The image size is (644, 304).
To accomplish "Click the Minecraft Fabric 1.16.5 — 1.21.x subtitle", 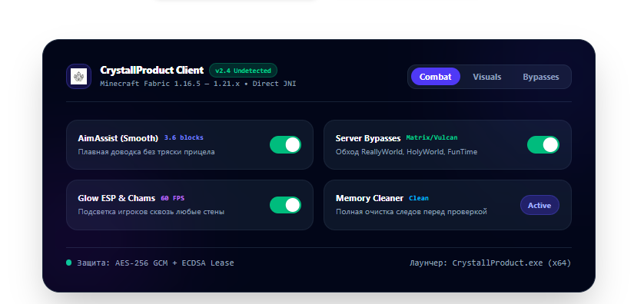I will click(x=198, y=84).
